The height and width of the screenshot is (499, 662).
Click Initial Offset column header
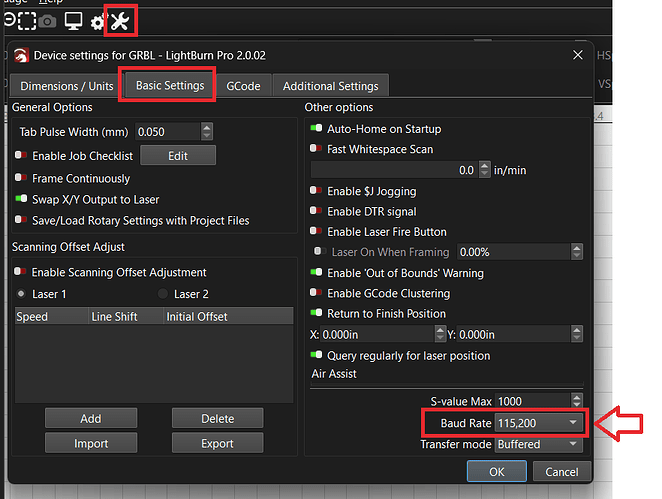coord(228,316)
